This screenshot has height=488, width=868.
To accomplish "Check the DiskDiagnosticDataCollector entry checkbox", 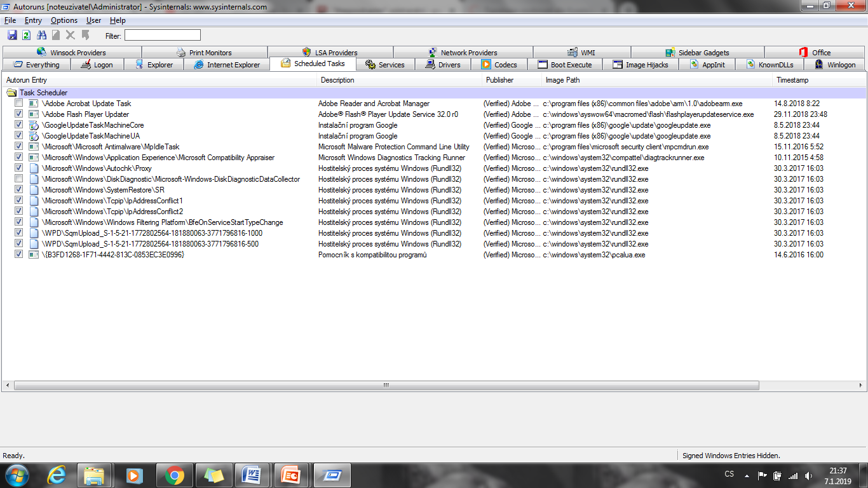I will 19,179.
